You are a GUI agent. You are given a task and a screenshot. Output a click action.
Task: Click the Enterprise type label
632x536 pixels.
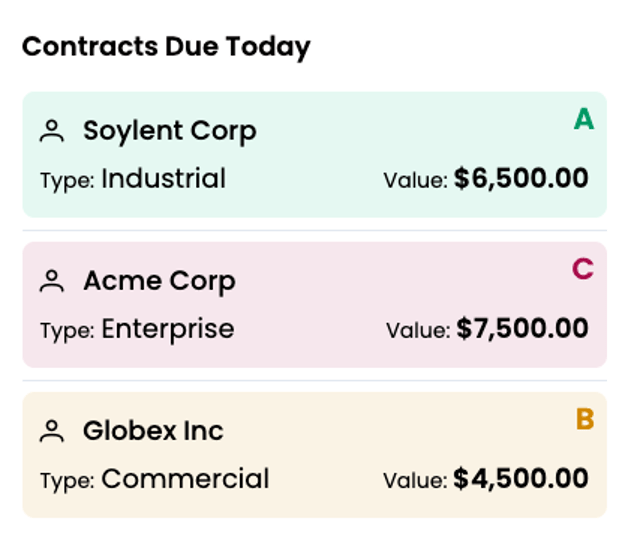pyautogui.click(x=168, y=329)
